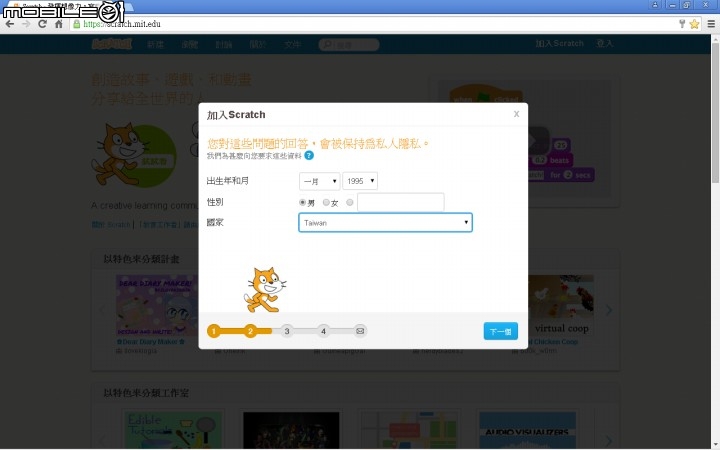Click the featured projects right arrow

click(x=609, y=310)
